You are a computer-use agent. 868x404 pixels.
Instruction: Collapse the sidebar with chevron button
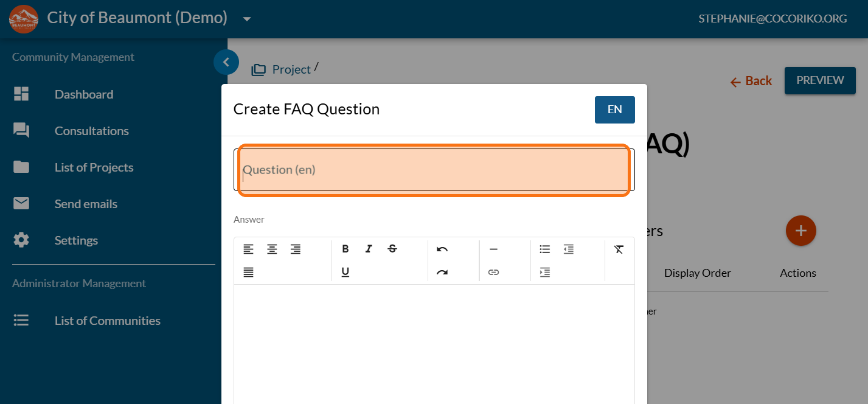226,62
